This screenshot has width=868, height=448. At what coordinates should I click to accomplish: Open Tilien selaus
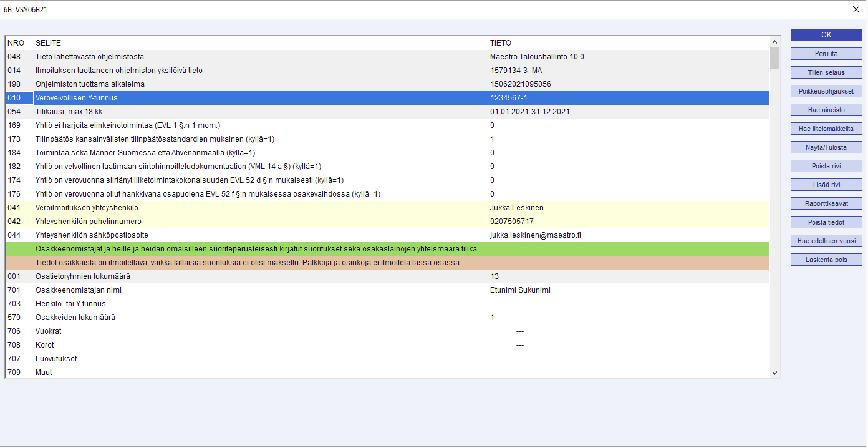tap(826, 72)
